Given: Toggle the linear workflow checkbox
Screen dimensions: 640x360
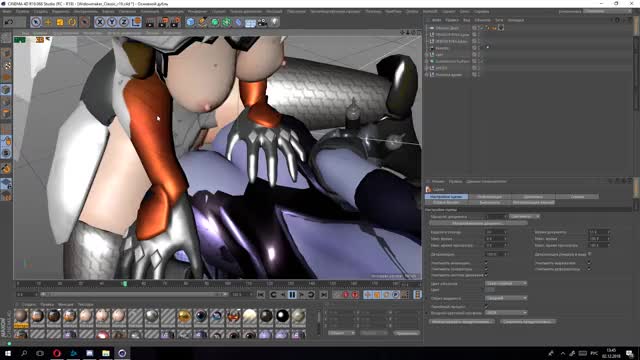Looking at the screenshot, I should [x=486, y=306].
